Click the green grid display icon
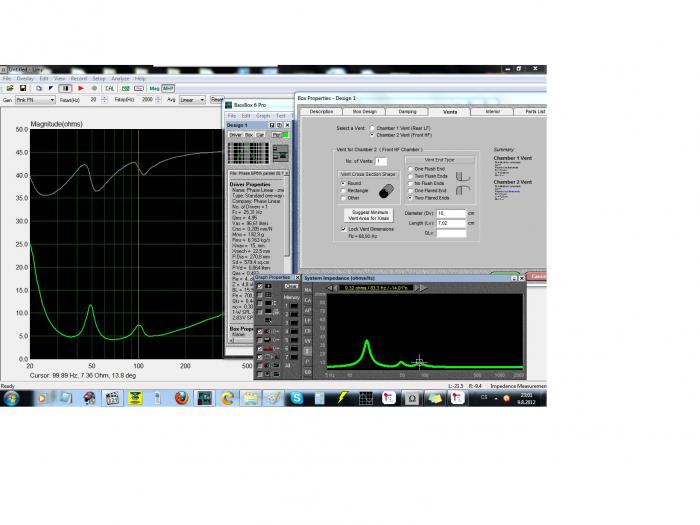The image size is (700, 525). point(126,88)
